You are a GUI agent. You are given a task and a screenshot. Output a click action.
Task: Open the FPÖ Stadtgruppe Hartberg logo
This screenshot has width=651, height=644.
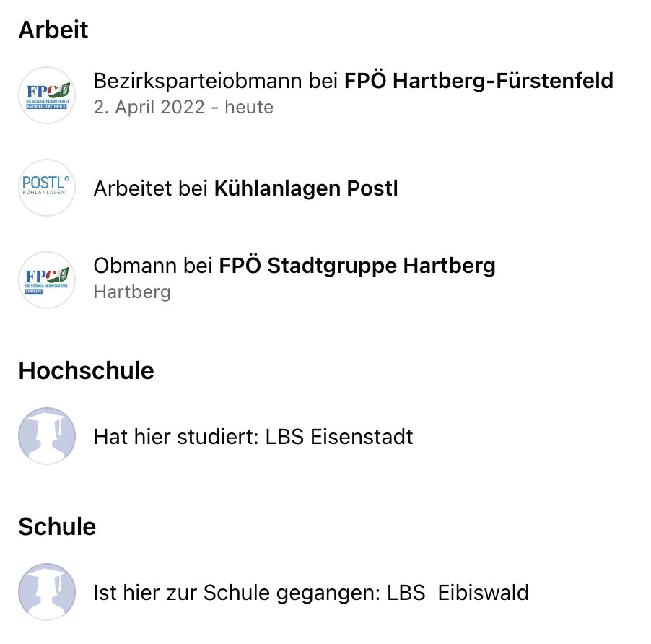click(47, 280)
